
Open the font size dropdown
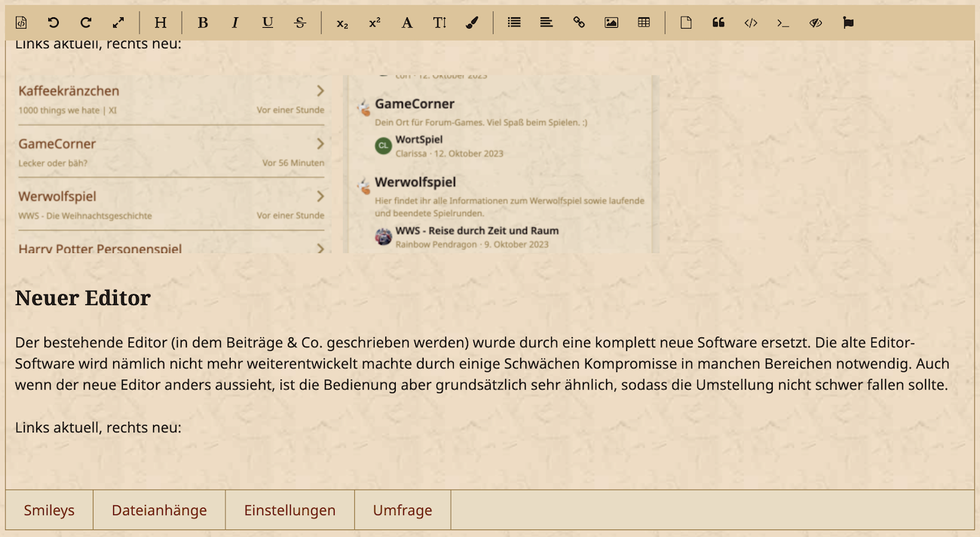[439, 23]
